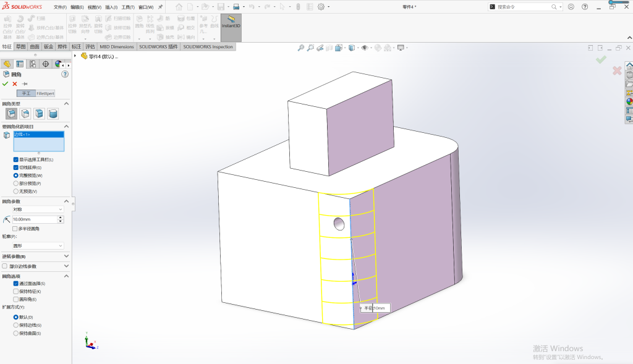Switch to the 草图 sketch ribbon tab
633x364 pixels.
(x=20, y=47)
